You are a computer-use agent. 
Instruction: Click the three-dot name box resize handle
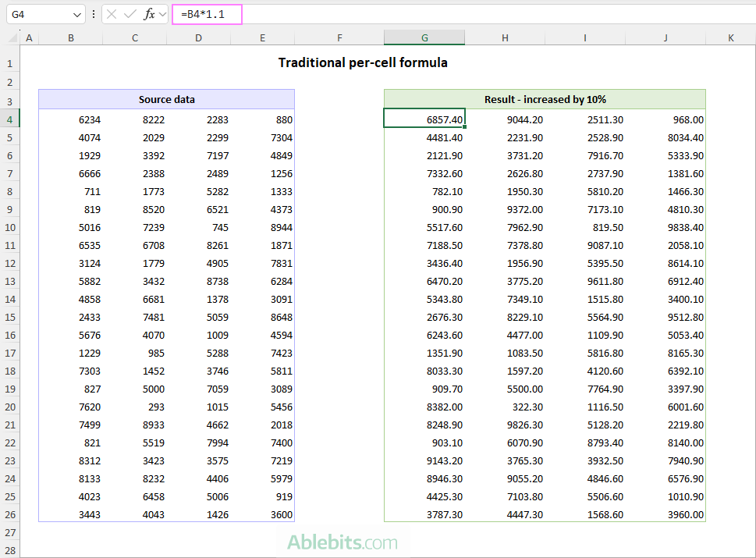tap(94, 14)
